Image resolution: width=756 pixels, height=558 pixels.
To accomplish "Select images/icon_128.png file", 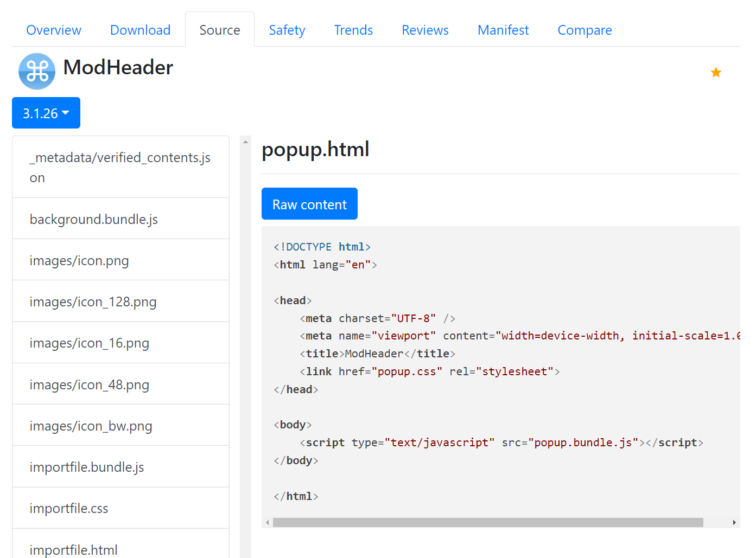I will coord(120,301).
